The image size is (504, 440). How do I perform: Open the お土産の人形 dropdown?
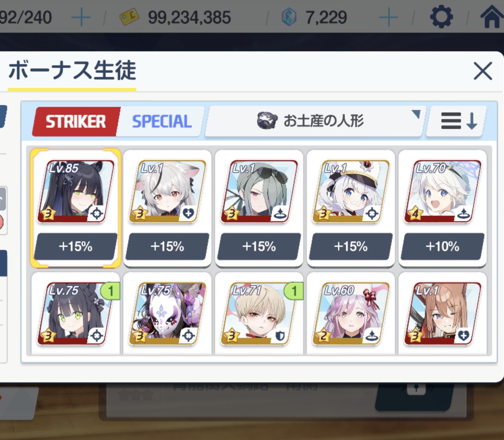pos(315,121)
